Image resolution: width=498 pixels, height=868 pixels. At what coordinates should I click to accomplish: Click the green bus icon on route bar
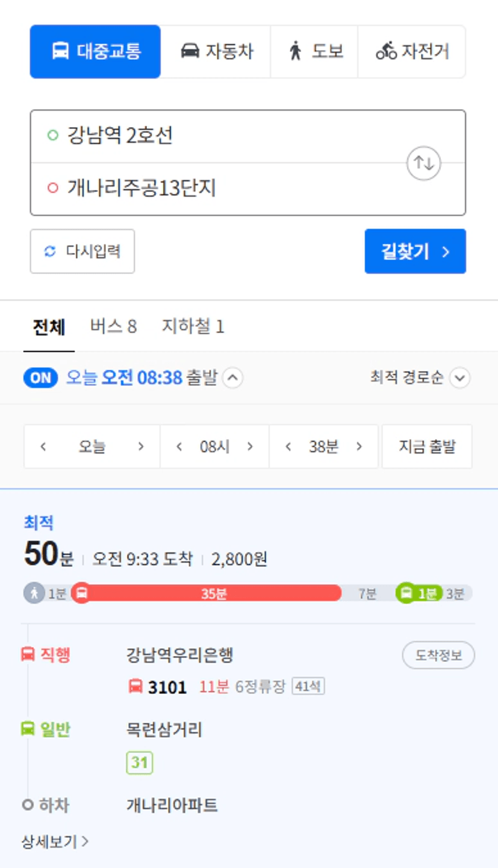pos(406,593)
